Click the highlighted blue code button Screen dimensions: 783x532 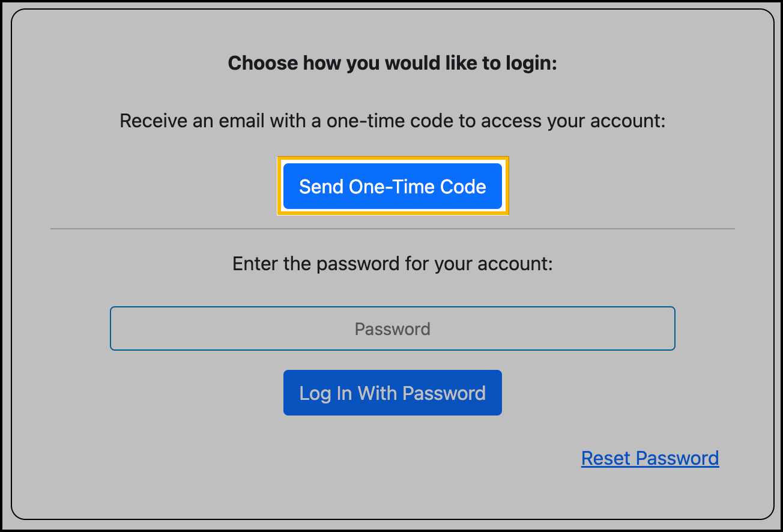[x=392, y=186]
